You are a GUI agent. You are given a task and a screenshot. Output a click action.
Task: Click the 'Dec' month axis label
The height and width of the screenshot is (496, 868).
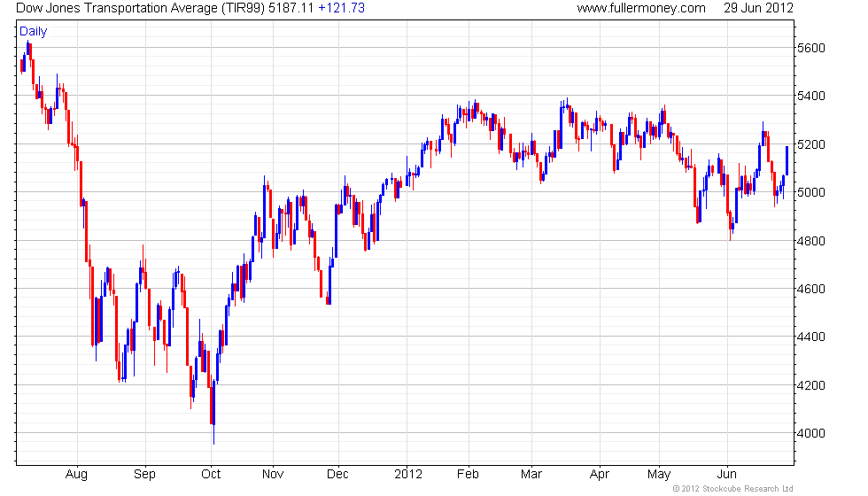coord(337,475)
